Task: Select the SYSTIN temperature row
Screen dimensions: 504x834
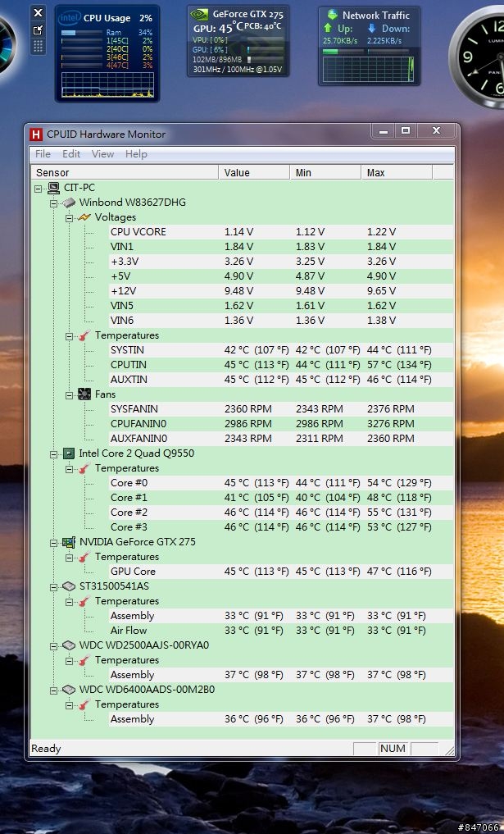Action: [281, 350]
